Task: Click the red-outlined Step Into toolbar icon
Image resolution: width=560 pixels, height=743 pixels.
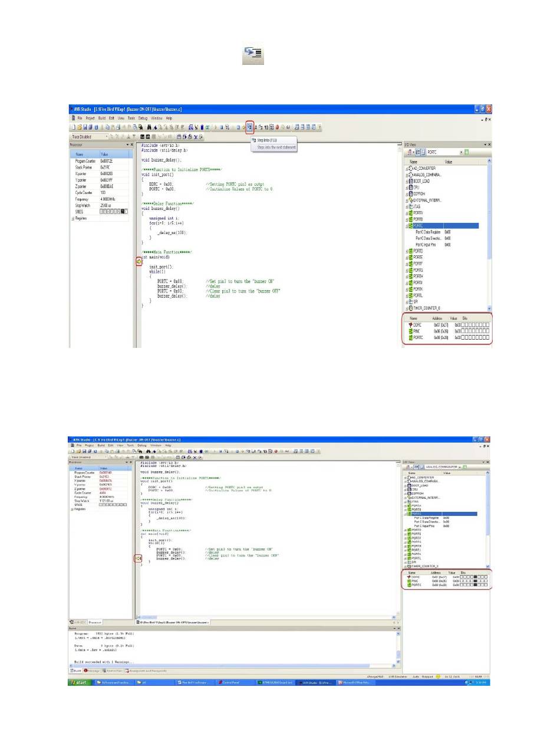Action: (250, 127)
